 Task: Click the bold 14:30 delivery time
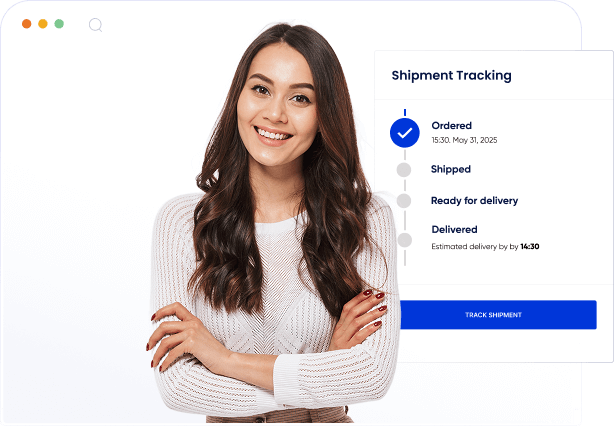pos(530,247)
